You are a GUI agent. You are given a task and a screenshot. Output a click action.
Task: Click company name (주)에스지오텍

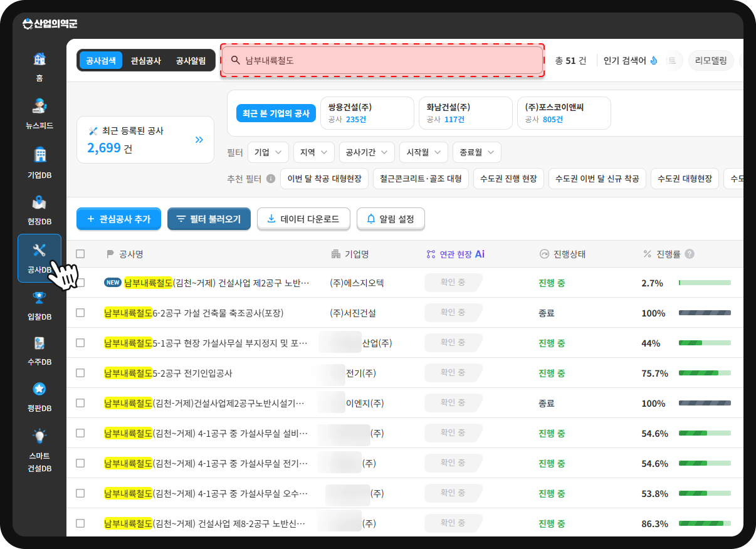click(357, 283)
